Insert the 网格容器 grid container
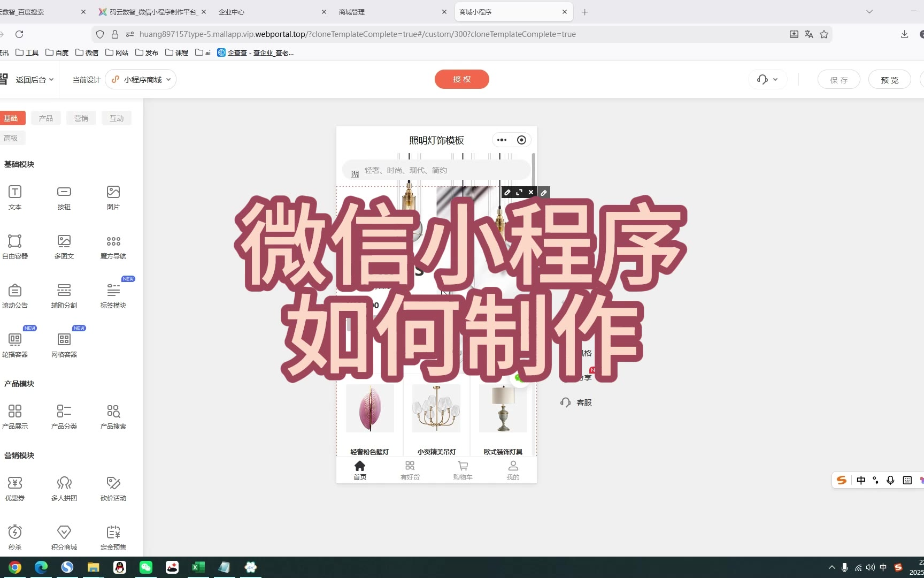 (64, 345)
